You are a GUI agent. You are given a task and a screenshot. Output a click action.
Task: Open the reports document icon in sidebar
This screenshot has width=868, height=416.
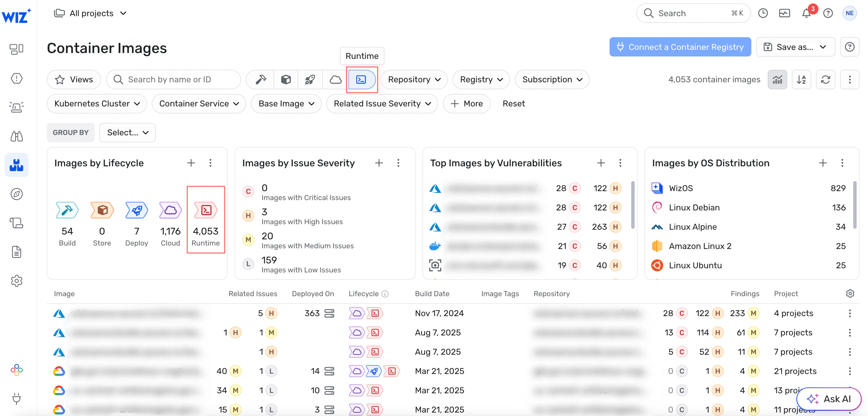tap(17, 252)
